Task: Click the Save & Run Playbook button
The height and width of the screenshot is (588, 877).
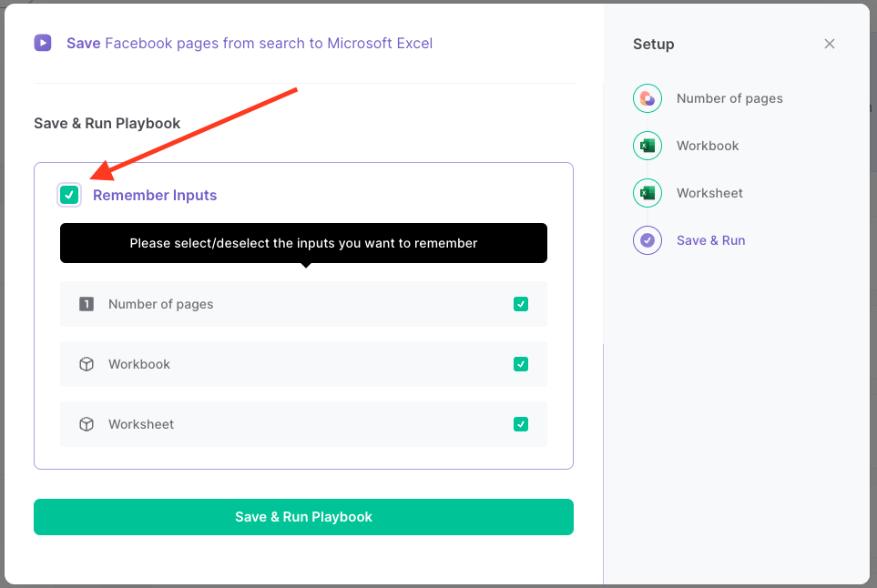Action: click(303, 517)
